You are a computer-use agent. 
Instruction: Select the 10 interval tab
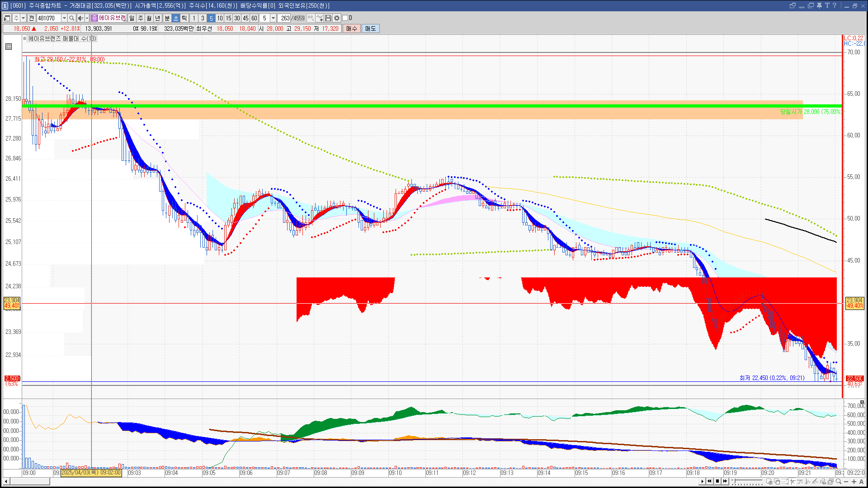[220, 18]
